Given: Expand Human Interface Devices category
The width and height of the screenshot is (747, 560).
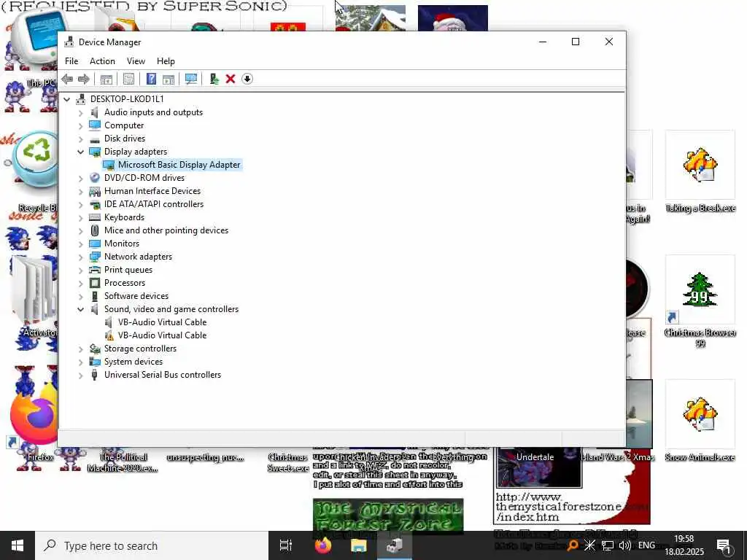Looking at the screenshot, I should (80, 191).
